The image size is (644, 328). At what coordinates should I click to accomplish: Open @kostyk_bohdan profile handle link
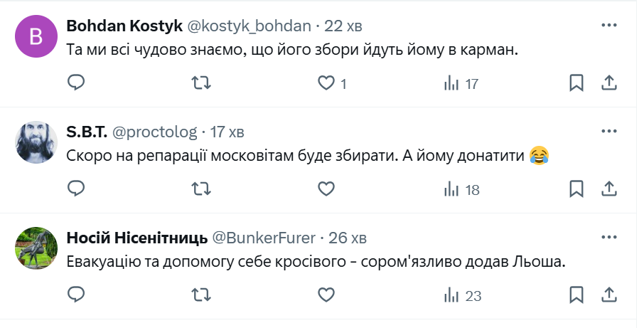[x=249, y=26]
